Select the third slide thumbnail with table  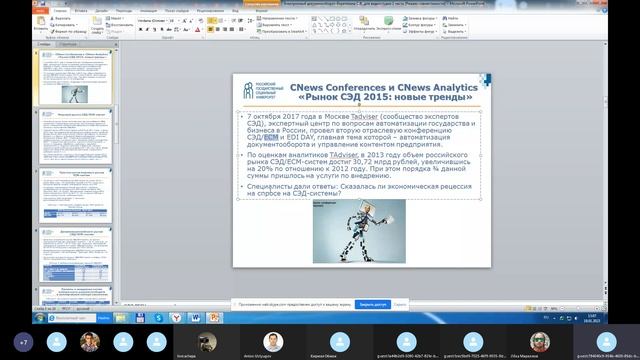(76, 196)
